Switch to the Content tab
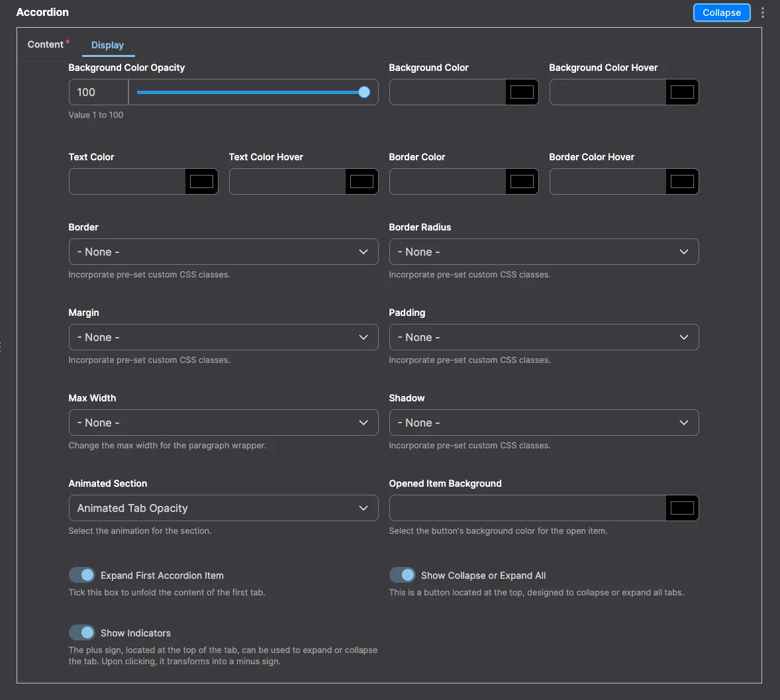The width and height of the screenshot is (780, 700). pos(46,44)
